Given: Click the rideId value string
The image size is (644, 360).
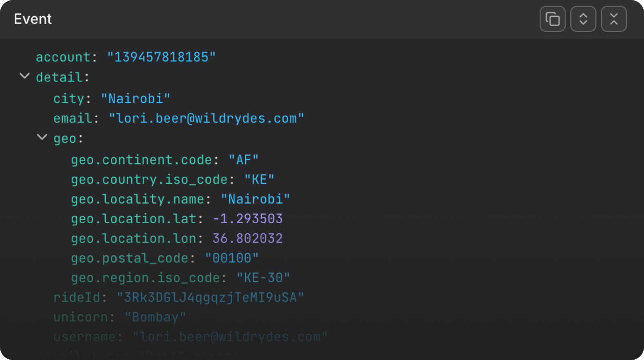Looking at the screenshot, I should [210, 298].
